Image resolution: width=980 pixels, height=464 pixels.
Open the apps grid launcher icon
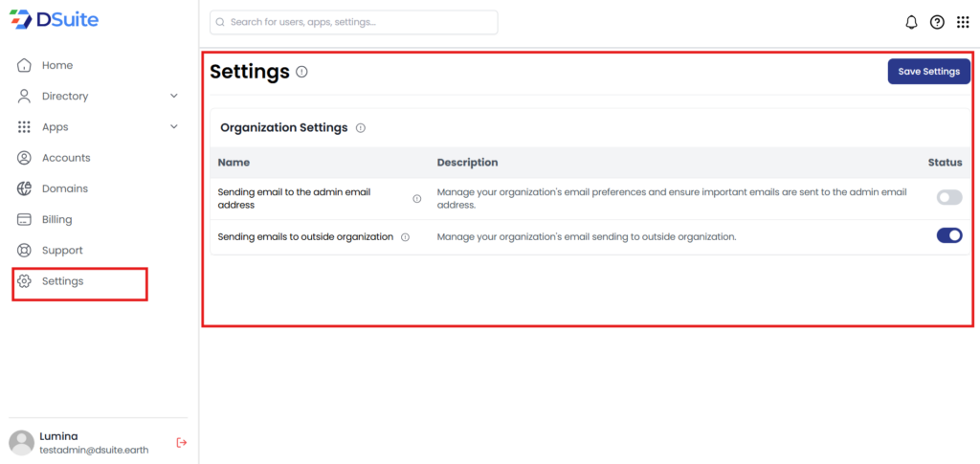pyautogui.click(x=963, y=22)
